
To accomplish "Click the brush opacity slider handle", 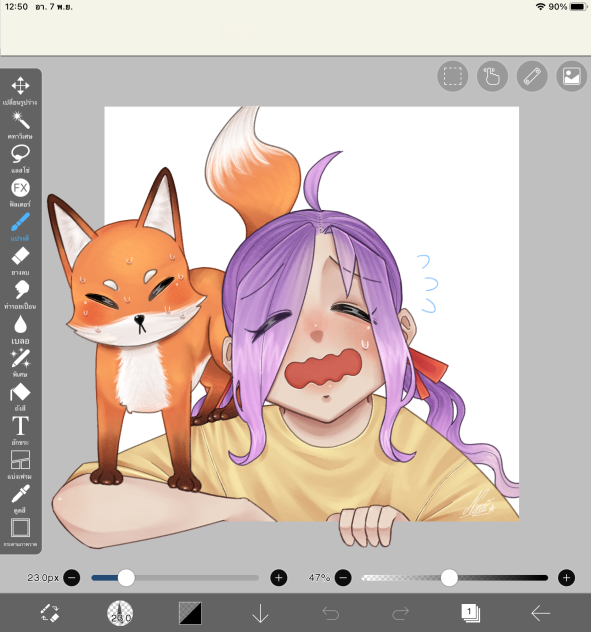I will 449,578.
